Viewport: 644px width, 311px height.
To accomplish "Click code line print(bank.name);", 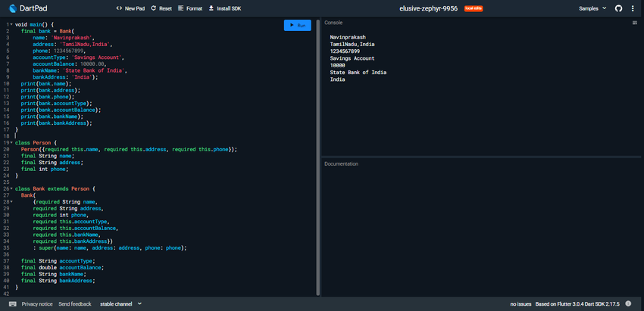I will tap(46, 84).
